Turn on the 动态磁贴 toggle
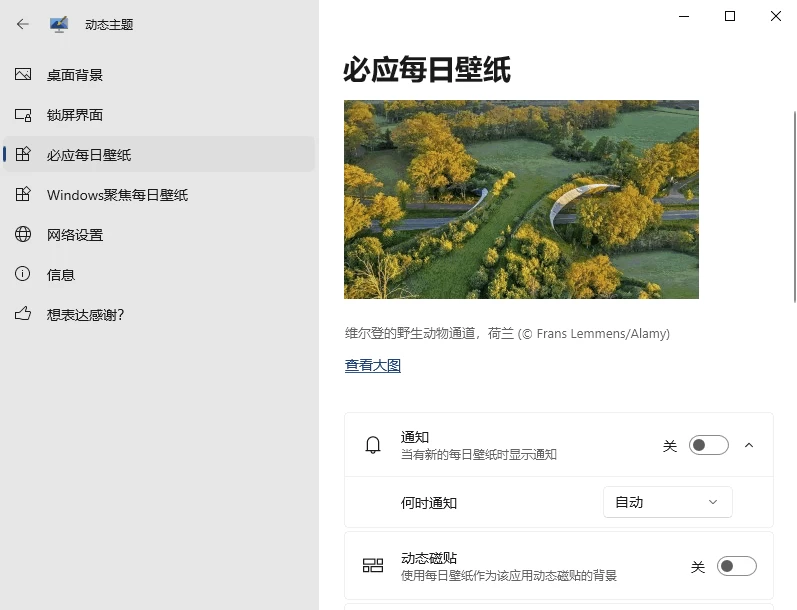797x610 pixels. click(x=736, y=566)
